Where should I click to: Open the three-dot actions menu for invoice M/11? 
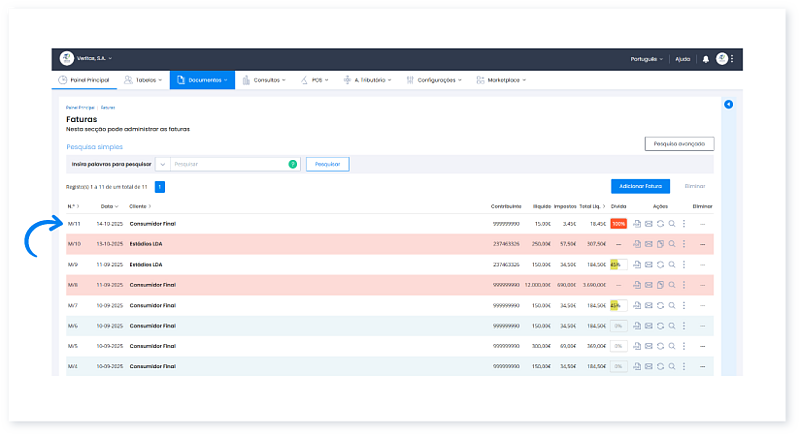click(x=684, y=224)
